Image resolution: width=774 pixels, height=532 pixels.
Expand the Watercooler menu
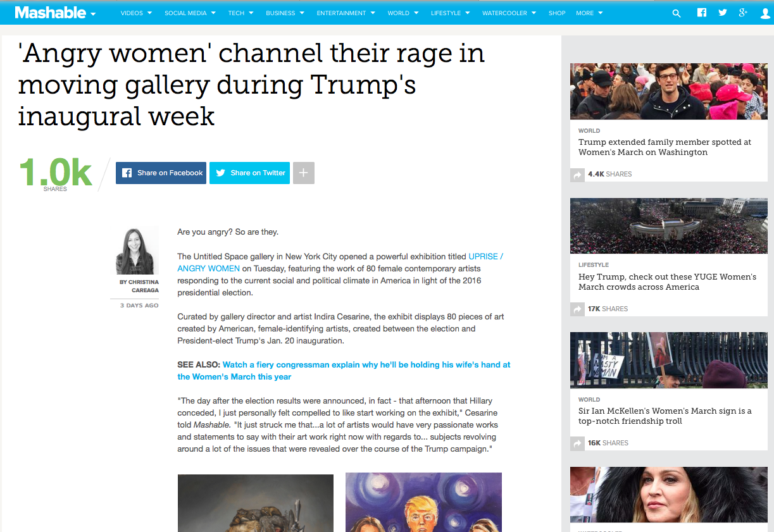(x=509, y=13)
